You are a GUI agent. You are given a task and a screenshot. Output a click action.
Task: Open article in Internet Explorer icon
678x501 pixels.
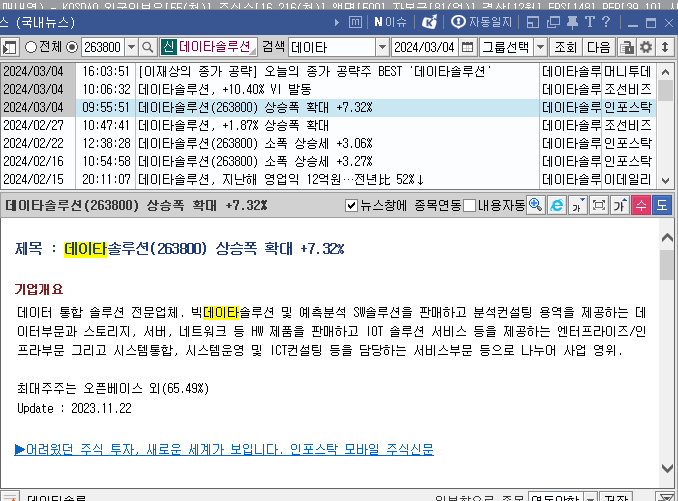tap(556, 205)
